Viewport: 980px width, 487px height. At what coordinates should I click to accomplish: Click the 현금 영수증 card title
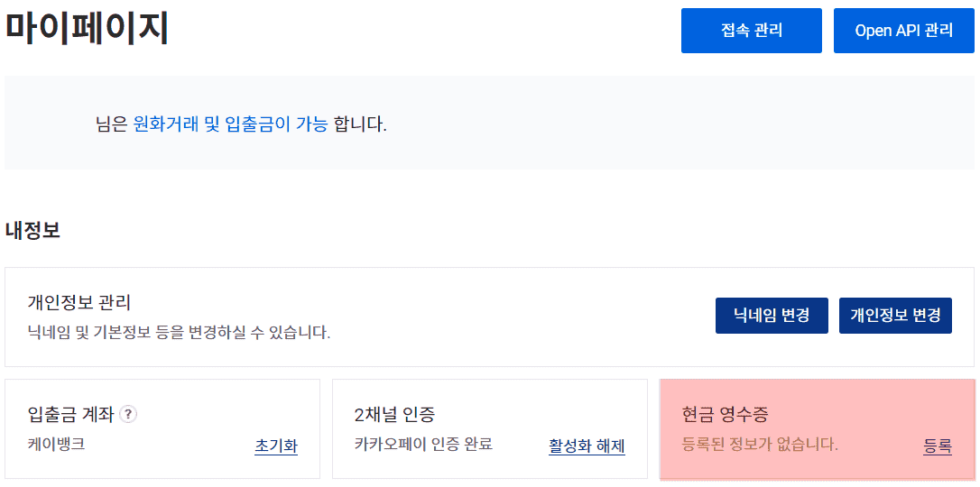point(726,415)
